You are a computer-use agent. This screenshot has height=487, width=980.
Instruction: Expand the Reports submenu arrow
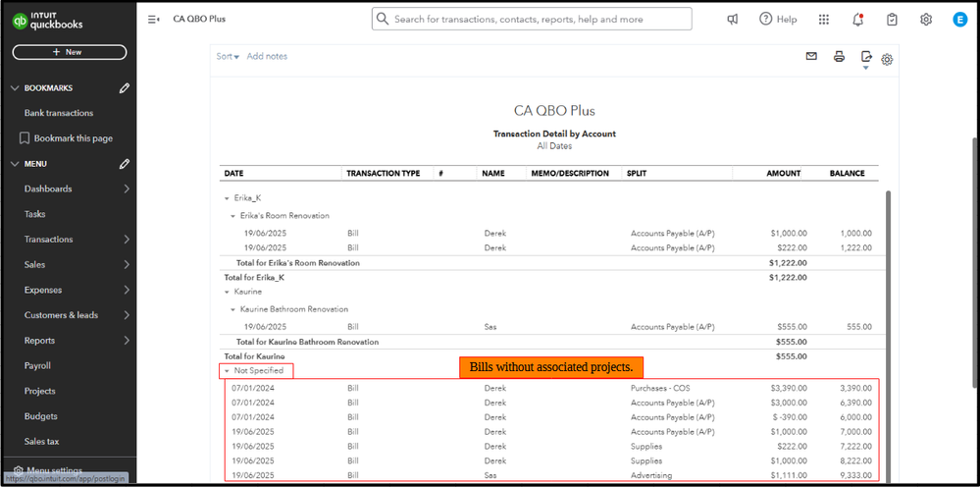point(127,341)
